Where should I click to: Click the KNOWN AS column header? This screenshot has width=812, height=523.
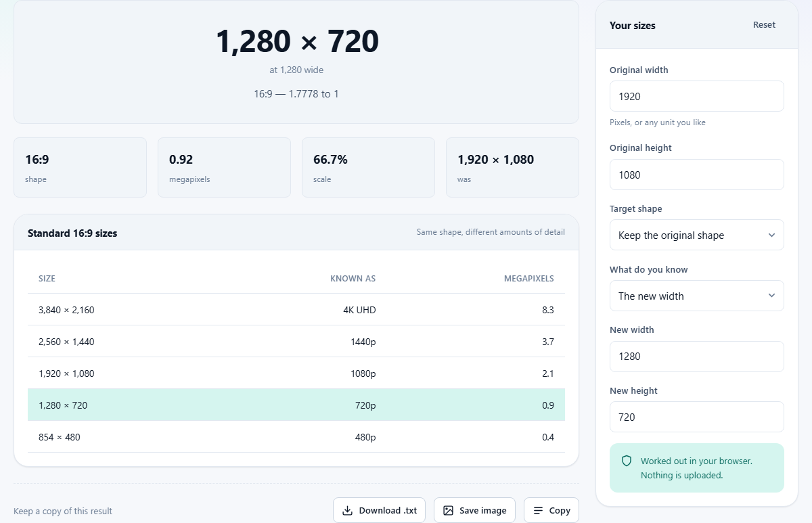(x=353, y=279)
